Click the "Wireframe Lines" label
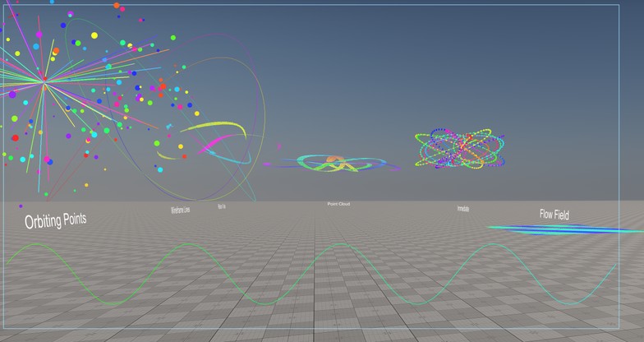The height and width of the screenshot is (342, 644). tap(181, 210)
